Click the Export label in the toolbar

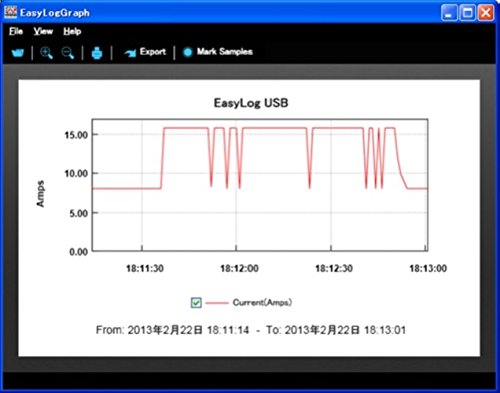pos(153,52)
